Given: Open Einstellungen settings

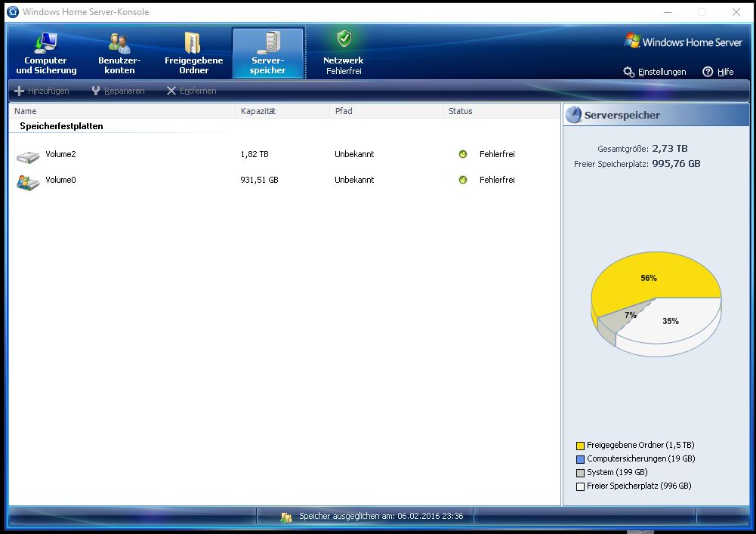Looking at the screenshot, I should pyautogui.click(x=654, y=72).
